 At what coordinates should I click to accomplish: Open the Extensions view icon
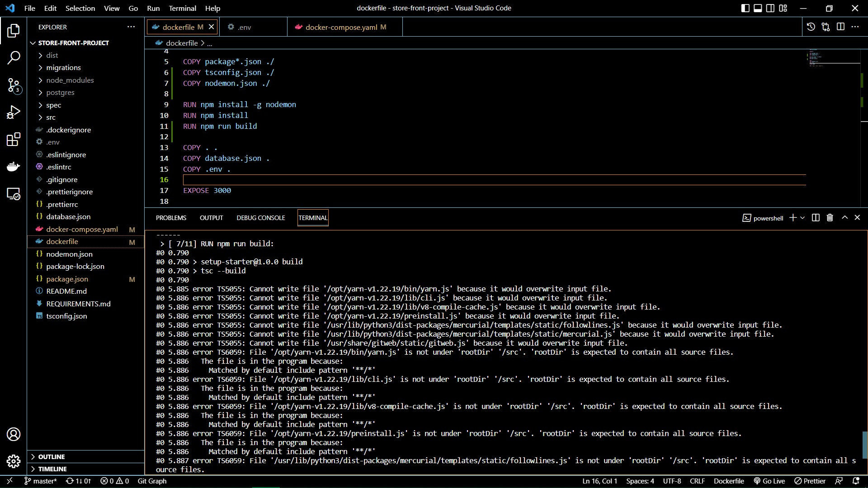point(14,139)
